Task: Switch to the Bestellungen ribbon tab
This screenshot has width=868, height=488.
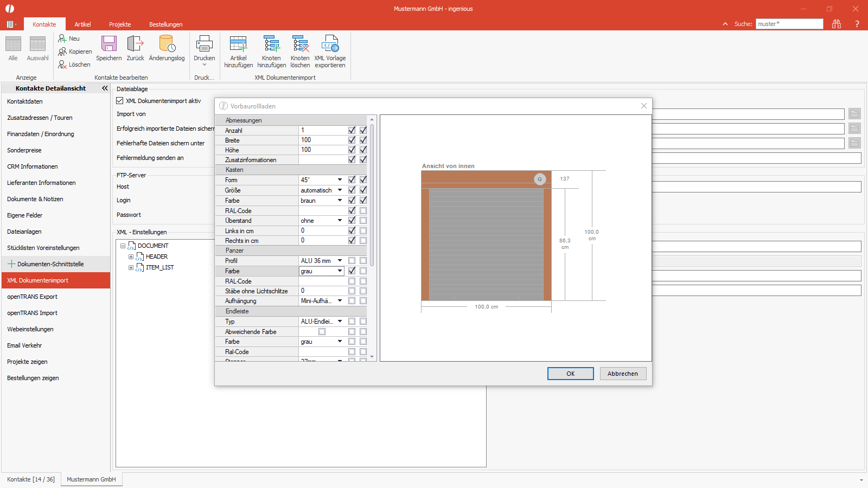Action: pyautogui.click(x=166, y=24)
